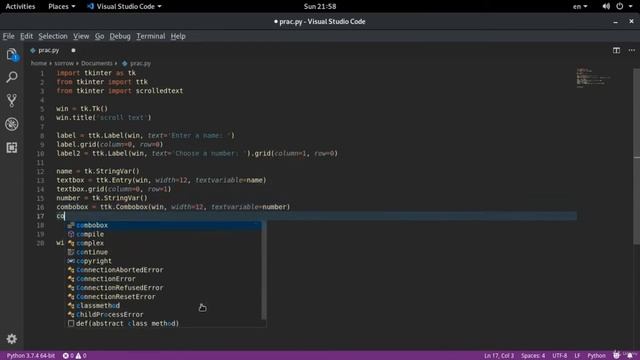Open the Source Control view

point(11,100)
